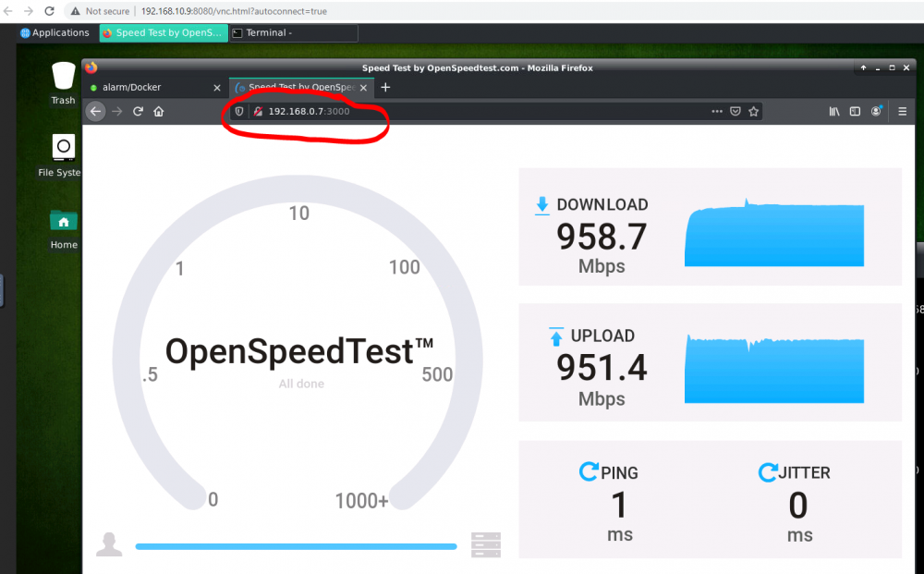
Task: Select Speed Test taskbar window button
Action: pyautogui.click(x=164, y=33)
